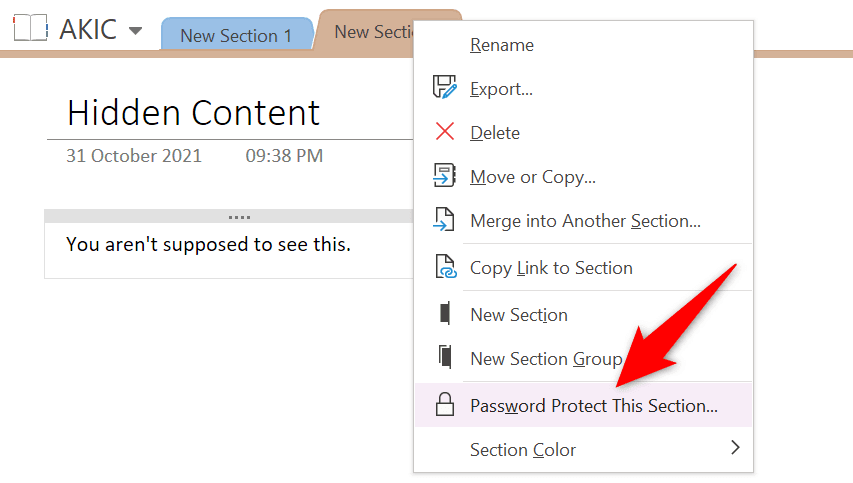This screenshot has width=853, height=483.
Task: Expand the AKIC notebook dropdown arrow
Action: [x=136, y=30]
